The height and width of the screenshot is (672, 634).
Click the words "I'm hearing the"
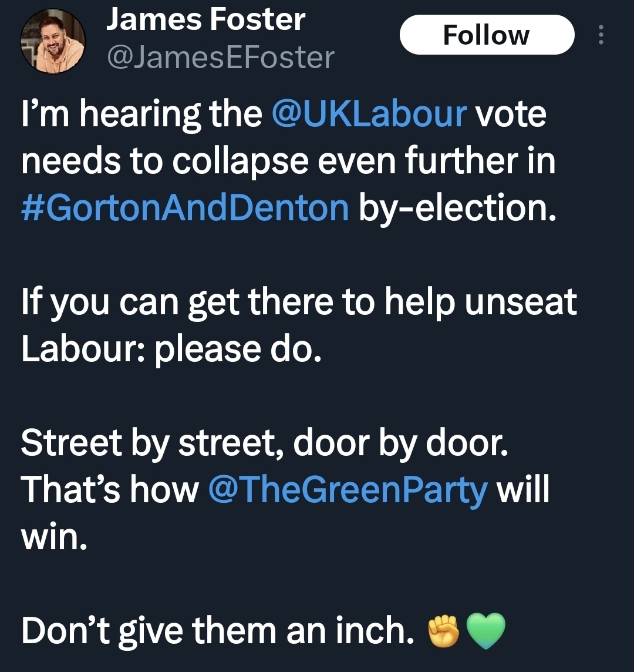(x=141, y=114)
